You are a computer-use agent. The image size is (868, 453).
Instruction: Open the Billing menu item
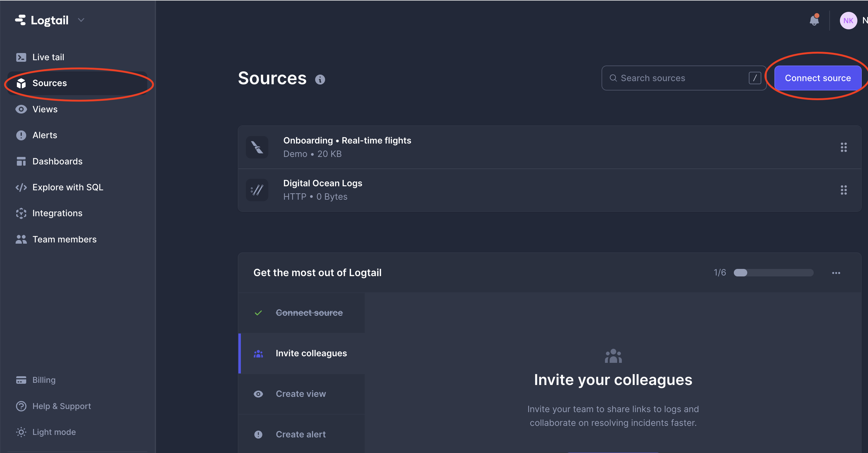pos(43,380)
